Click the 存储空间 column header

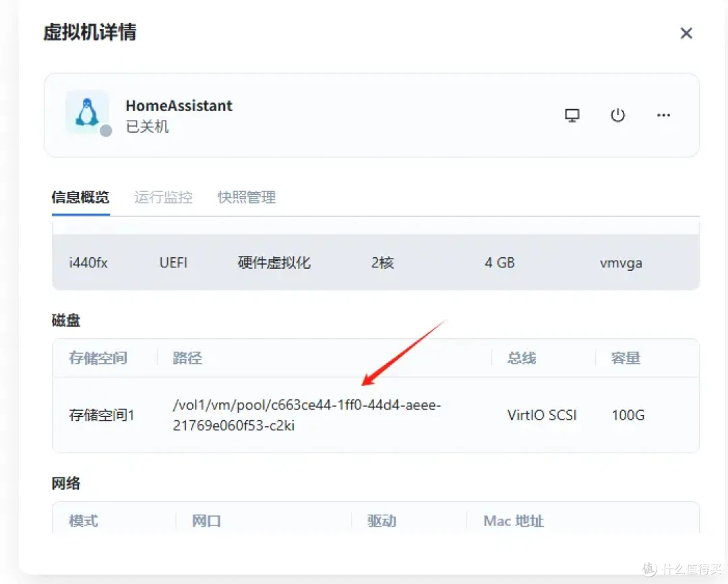coord(98,358)
